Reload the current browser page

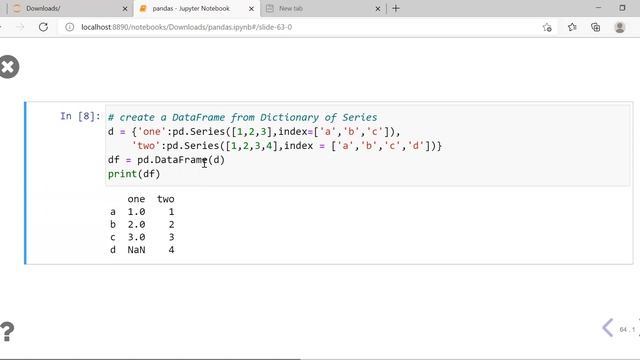point(43,27)
